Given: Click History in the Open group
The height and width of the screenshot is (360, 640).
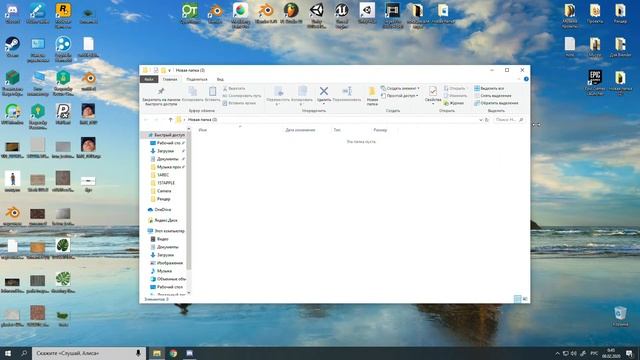Looking at the screenshot, I should click(x=454, y=103).
